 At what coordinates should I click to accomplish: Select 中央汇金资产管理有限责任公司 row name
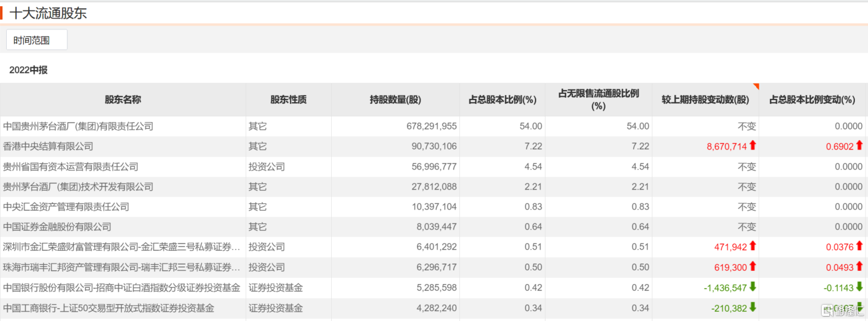(x=66, y=206)
